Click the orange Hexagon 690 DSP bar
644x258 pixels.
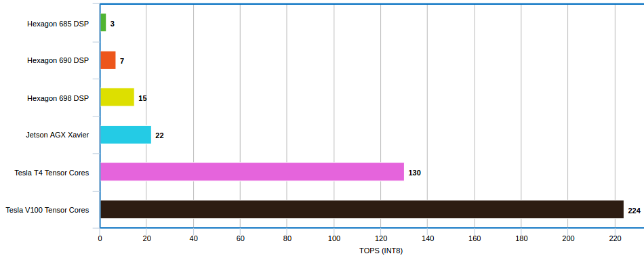(x=108, y=60)
